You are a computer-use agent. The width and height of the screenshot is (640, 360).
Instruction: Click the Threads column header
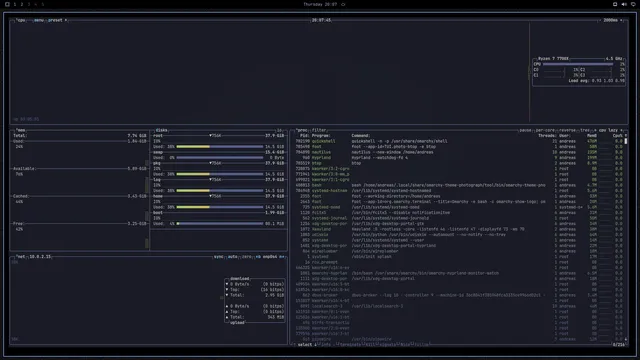[547, 136]
